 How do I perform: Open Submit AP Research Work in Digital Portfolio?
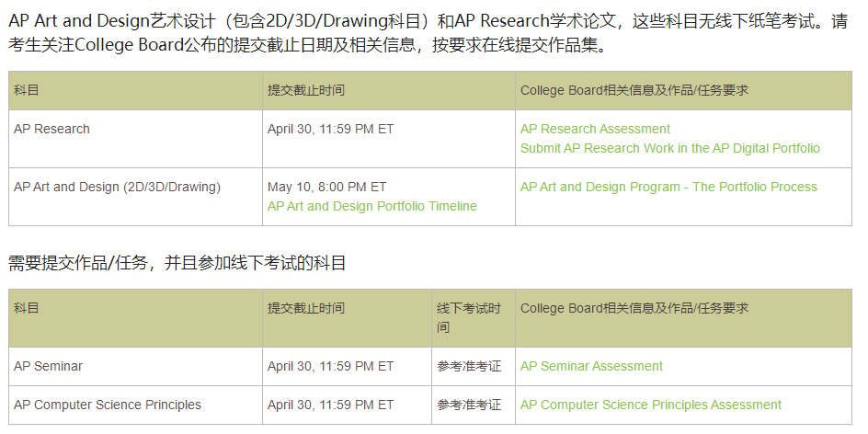click(x=669, y=148)
